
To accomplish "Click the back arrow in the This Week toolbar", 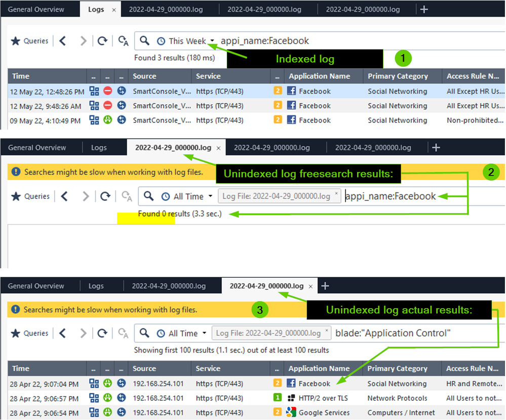I will click(x=63, y=41).
